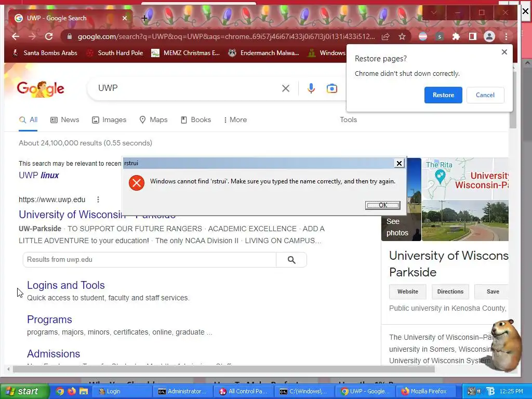Click the Results from uwp.edu search field
The width and height of the screenshot is (532, 399).
tap(149, 260)
